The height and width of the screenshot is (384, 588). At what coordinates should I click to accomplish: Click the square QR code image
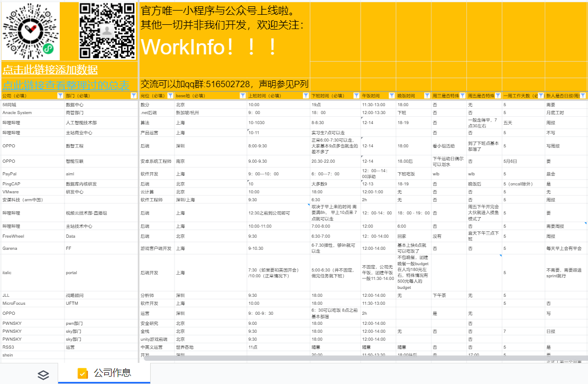coord(107,31)
